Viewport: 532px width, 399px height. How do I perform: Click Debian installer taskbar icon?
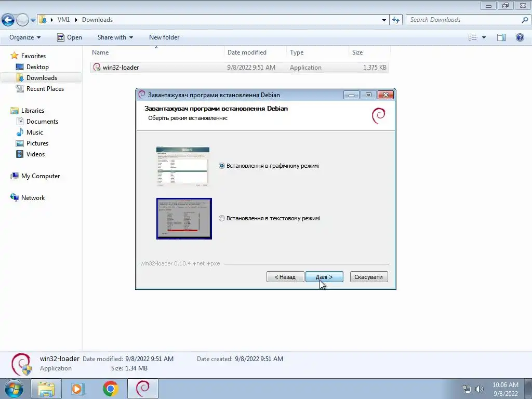[142, 389]
